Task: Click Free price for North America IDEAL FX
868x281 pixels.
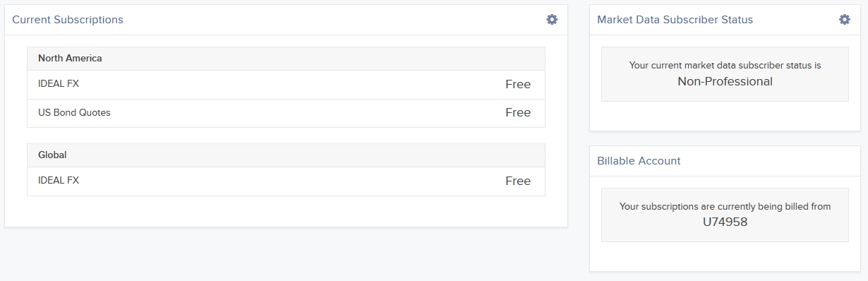Action: (518, 85)
